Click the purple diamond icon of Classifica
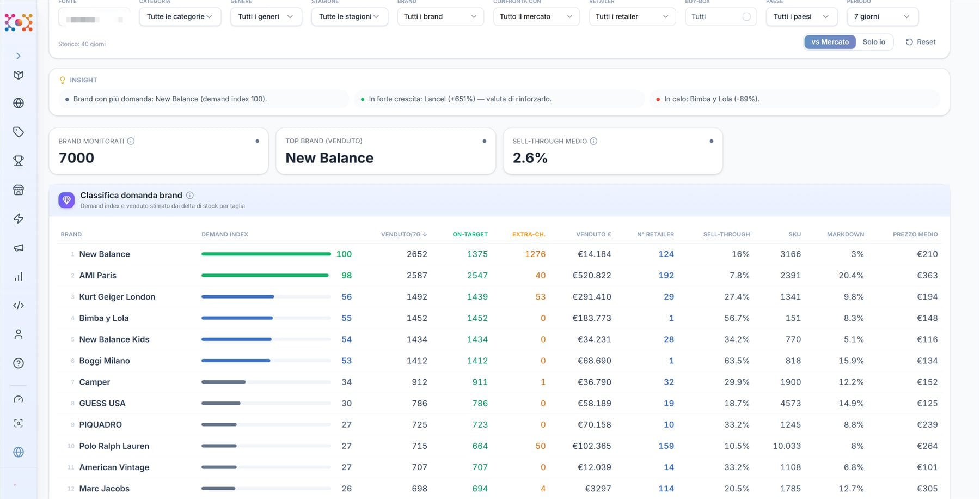The width and height of the screenshot is (980, 499). click(x=66, y=200)
